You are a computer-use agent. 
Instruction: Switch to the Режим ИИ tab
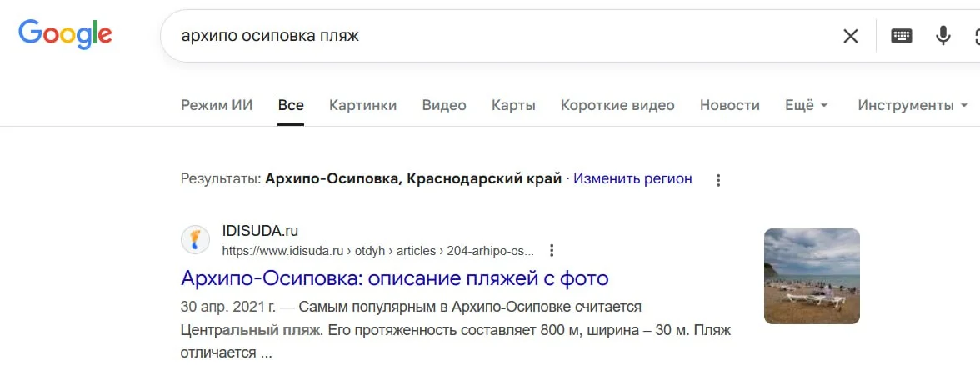click(x=217, y=105)
